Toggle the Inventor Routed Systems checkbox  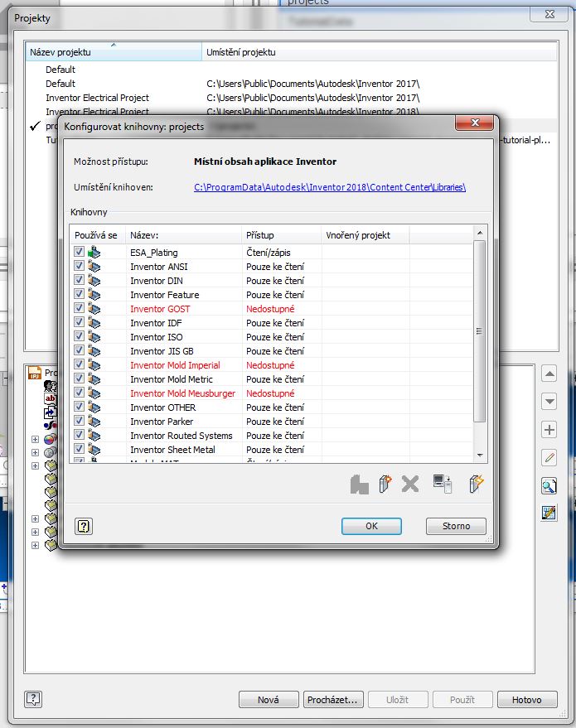(79, 435)
